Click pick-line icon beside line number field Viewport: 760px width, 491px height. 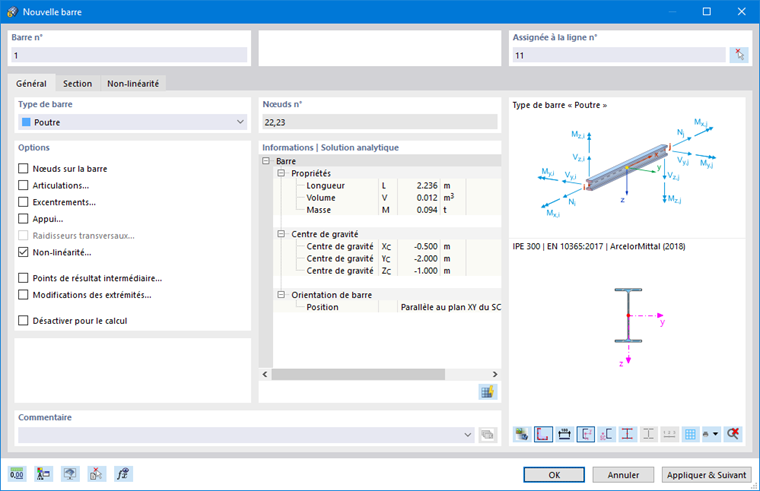click(739, 55)
